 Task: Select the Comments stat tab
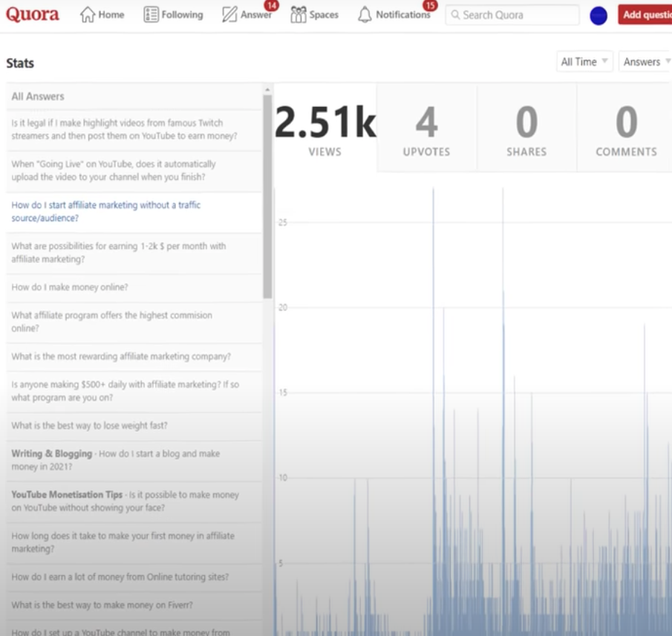(625, 129)
